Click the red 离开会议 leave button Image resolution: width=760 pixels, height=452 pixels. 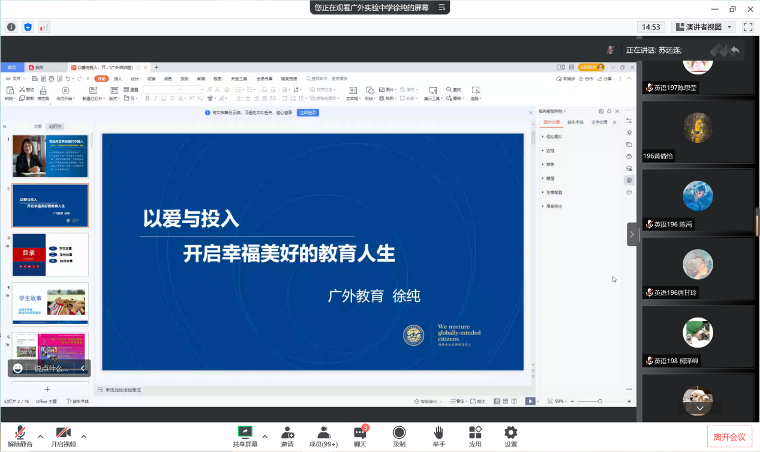(729, 437)
